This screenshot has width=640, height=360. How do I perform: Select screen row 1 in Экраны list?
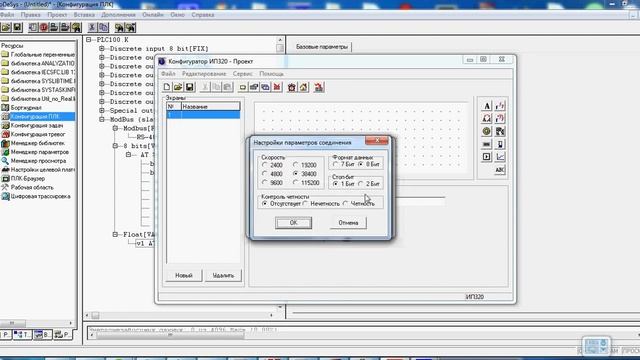click(203, 115)
